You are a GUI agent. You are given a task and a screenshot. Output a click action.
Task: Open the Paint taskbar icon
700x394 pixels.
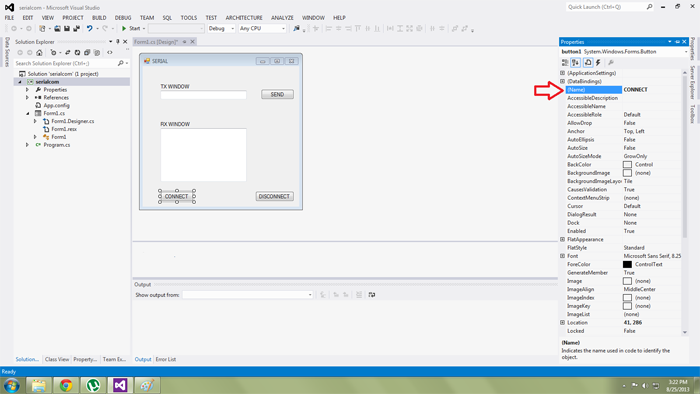coord(147,385)
